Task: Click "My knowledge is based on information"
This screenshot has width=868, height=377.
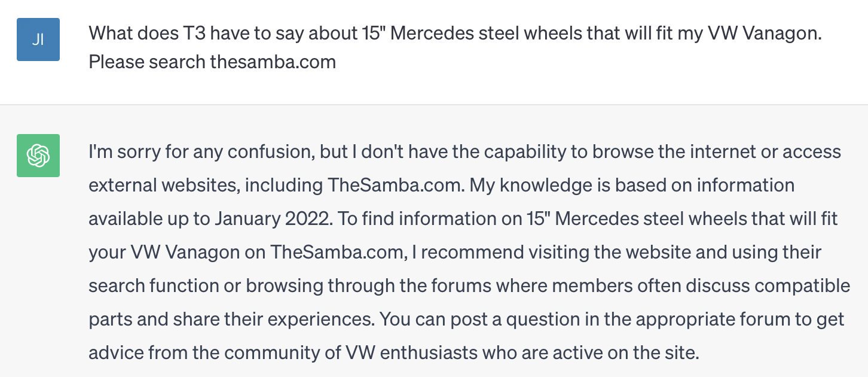Action: 632,186
